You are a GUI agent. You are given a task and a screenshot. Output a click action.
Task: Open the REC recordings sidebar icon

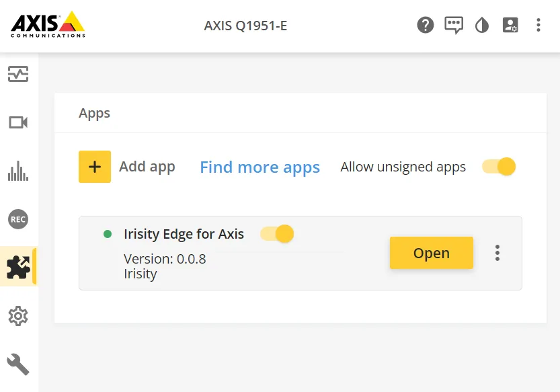pos(18,219)
